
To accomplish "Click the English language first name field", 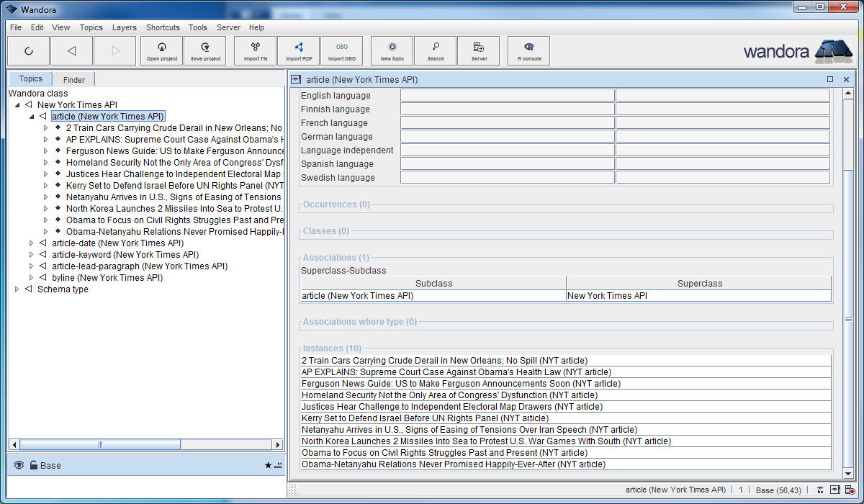I will tap(507, 96).
